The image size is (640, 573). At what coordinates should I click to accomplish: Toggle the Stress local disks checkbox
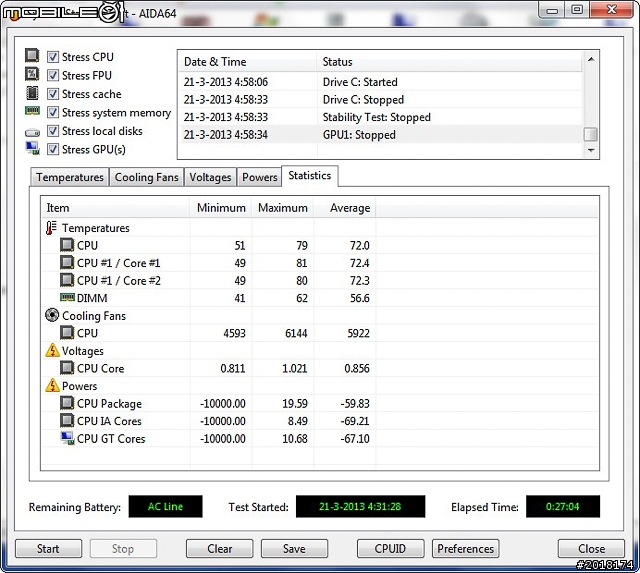pos(53,131)
